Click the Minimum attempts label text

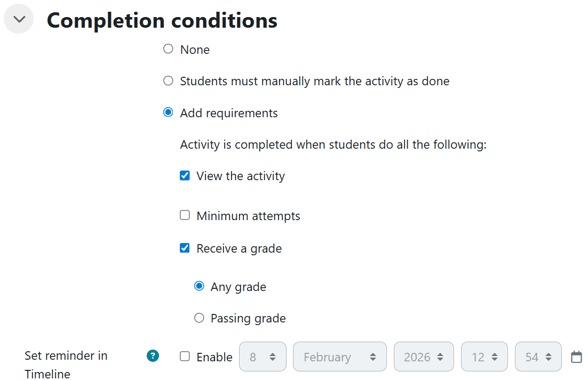248,216
